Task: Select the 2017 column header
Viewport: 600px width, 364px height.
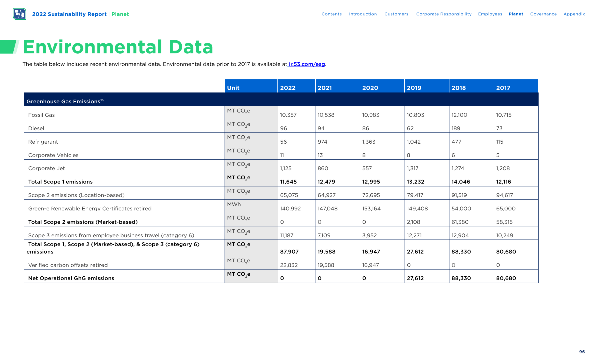Action: [x=516, y=86]
